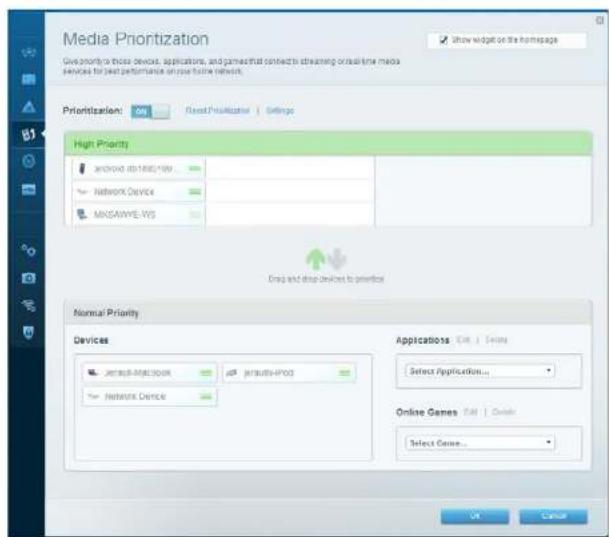This screenshot has height=537, width=609.
Task: Open the External Storage USB sidebar icon
Action: (28, 189)
